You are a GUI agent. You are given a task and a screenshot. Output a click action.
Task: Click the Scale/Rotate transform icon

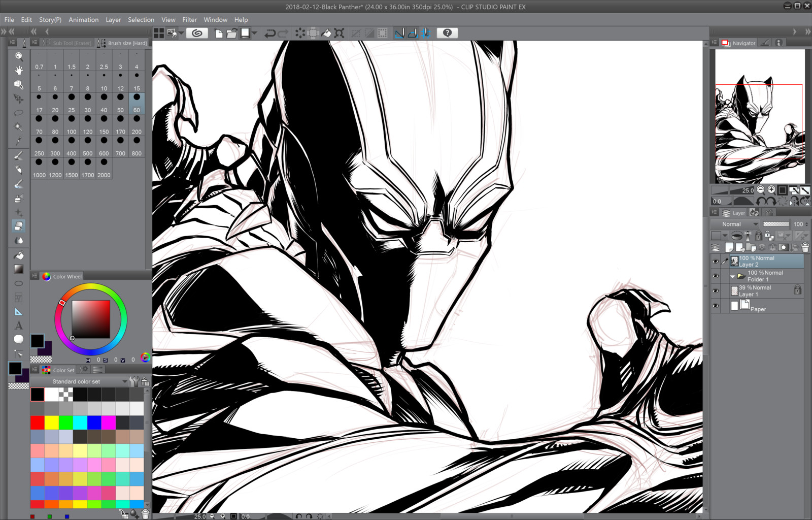[x=340, y=34]
